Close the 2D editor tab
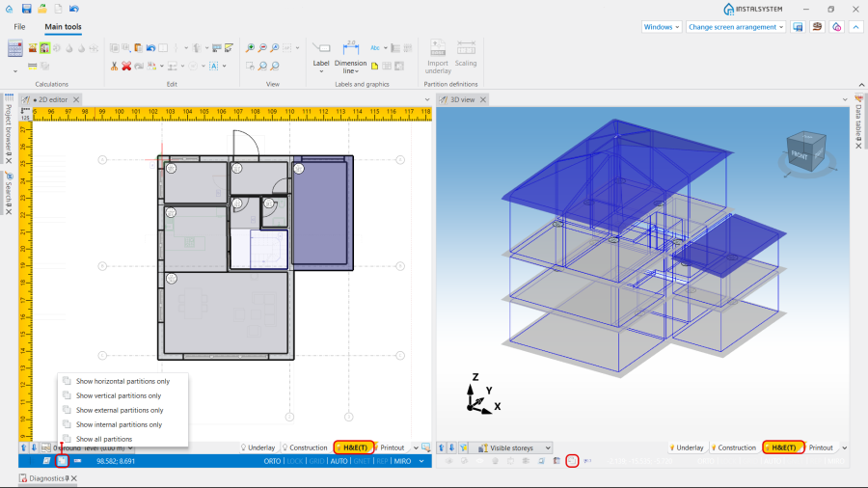Viewport: 868px width, 488px height. coord(76,99)
